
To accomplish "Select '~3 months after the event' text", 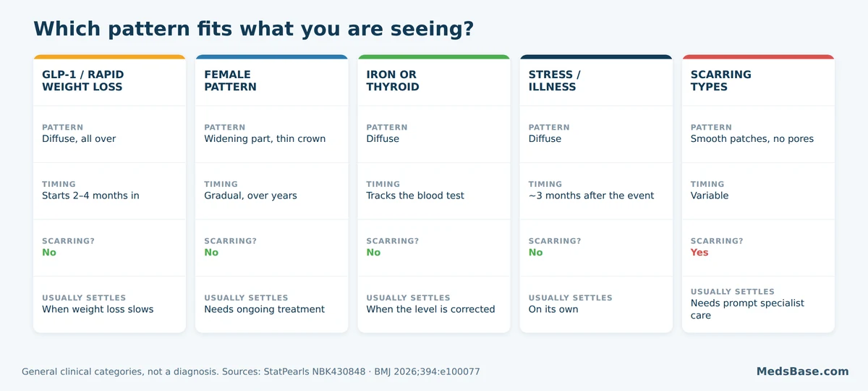I will pos(591,195).
